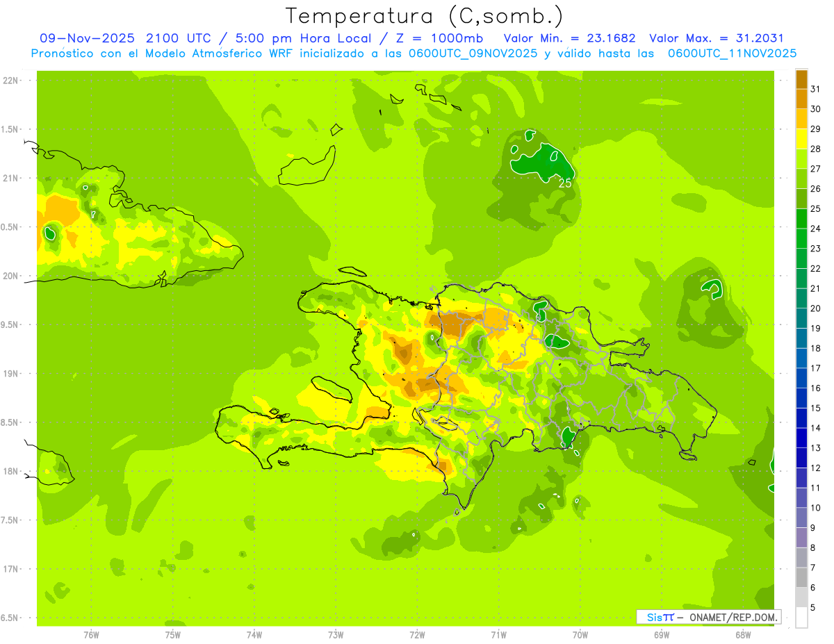Click the '8.5N' latitude axis label
This screenshot has width=834, height=644.
click(x=10, y=423)
